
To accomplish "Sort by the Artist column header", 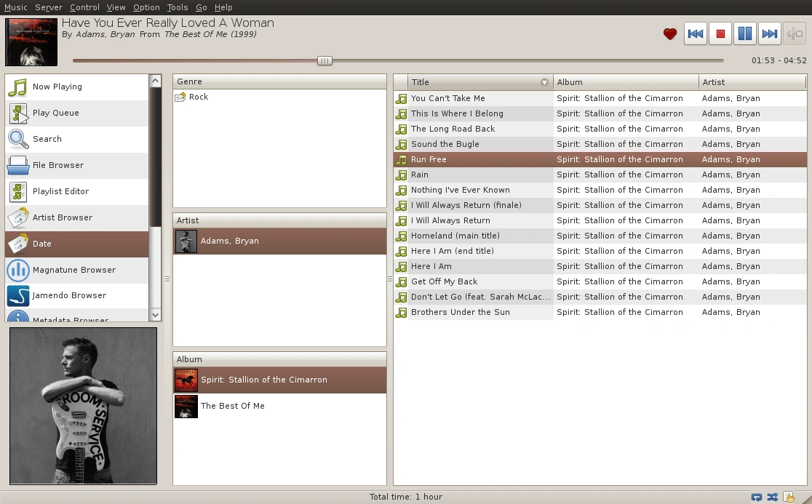I will pos(752,82).
